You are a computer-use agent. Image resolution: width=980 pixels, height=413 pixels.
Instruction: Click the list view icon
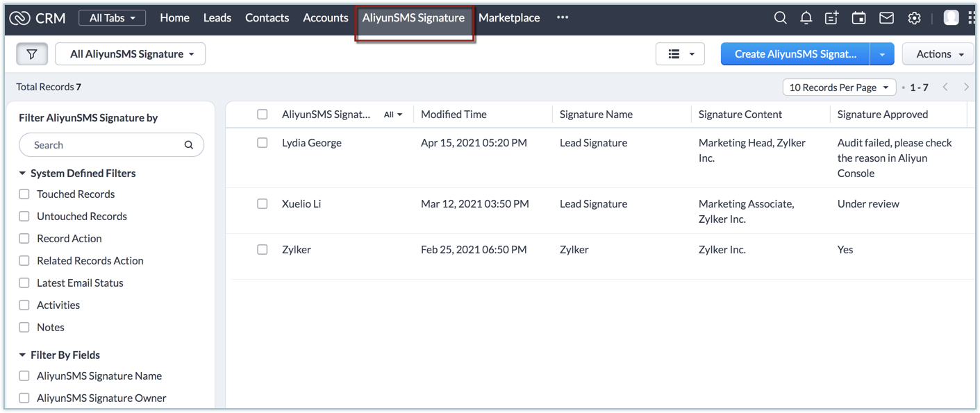click(x=674, y=53)
